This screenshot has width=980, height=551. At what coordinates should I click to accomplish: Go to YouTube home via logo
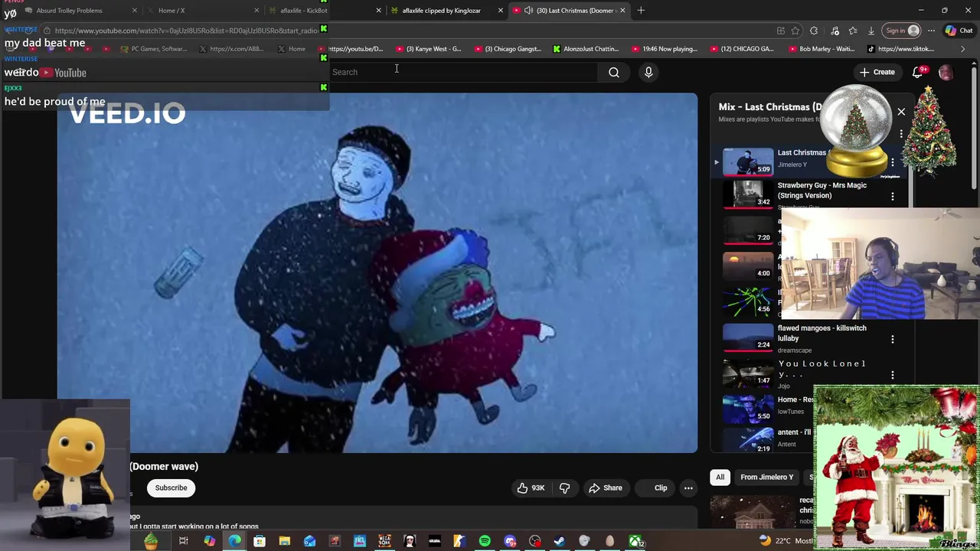tap(64, 72)
